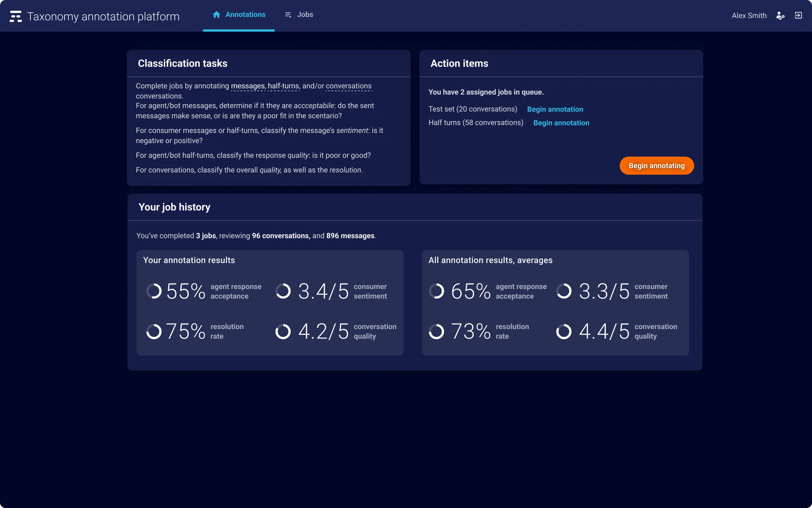Open the user profile settings icon
This screenshot has width=812, height=508.
[x=780, y=15]
